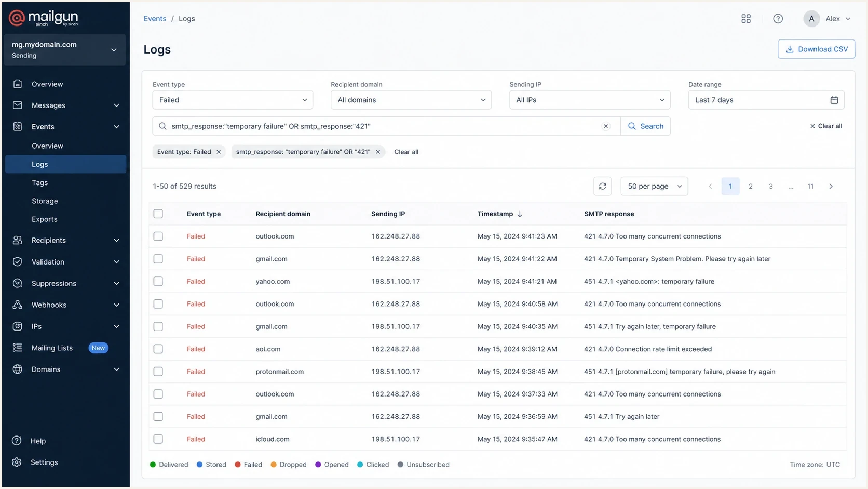Click Clear all next to filter chips
This screenshot has height=489, width=868.
406,152
